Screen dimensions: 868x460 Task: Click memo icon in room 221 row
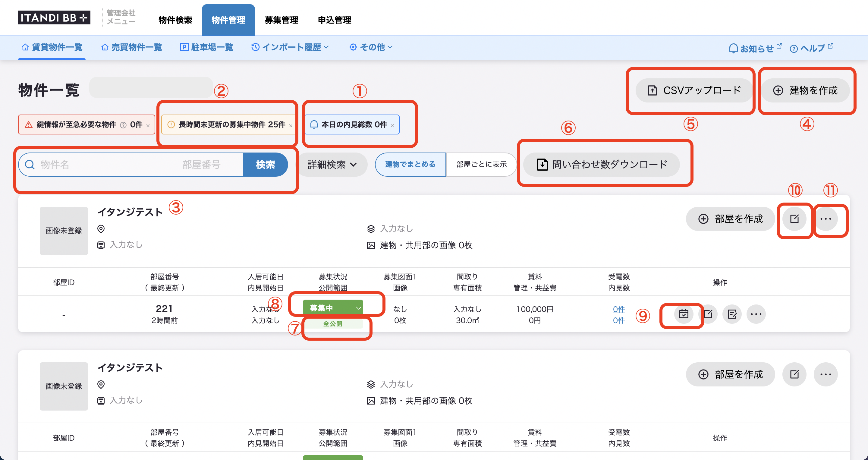[x=732, y=314]
